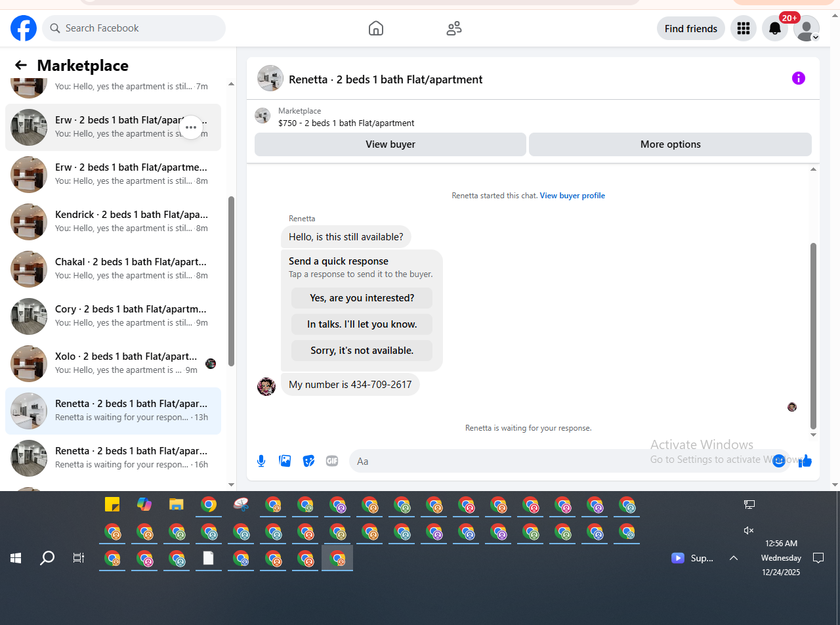This screenshot has width=840, height=625.
Task: Send a thumbs-up like
Action: [x=805, y=461]
